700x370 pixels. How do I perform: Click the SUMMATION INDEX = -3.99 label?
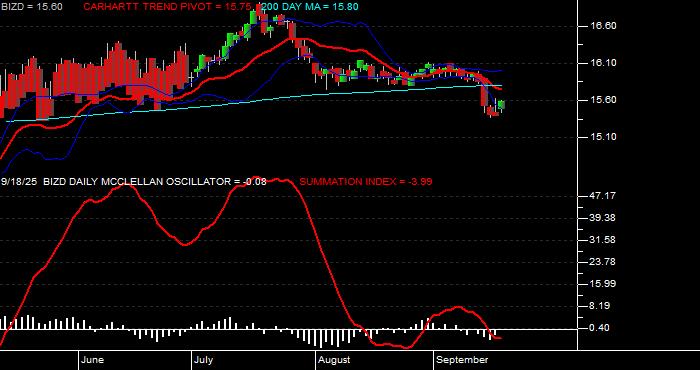366,182
